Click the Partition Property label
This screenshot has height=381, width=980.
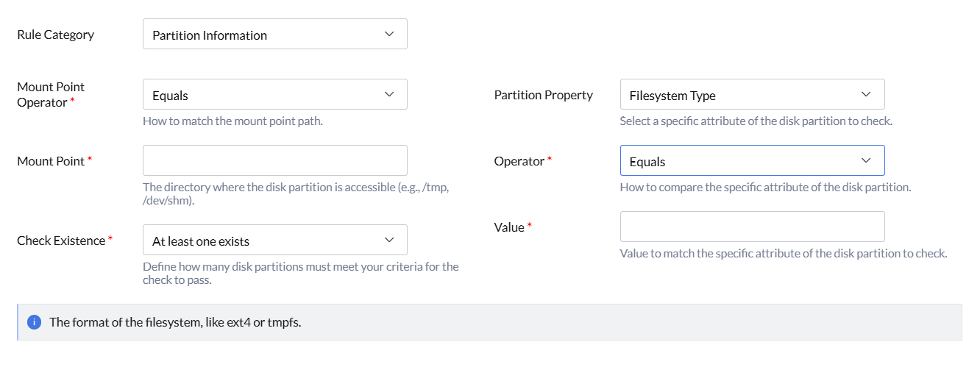543,95
